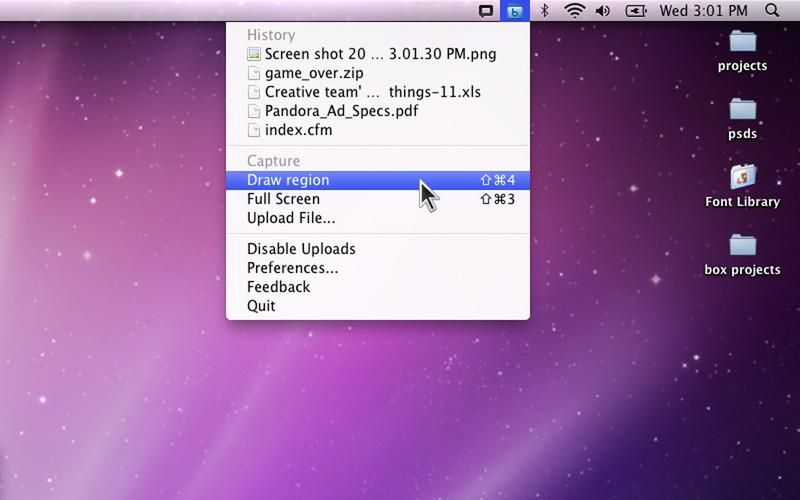Screen dimensions: 800x500
Task: Click Feedback menu item
Action: pyautogui.click(x=278, y=287)
